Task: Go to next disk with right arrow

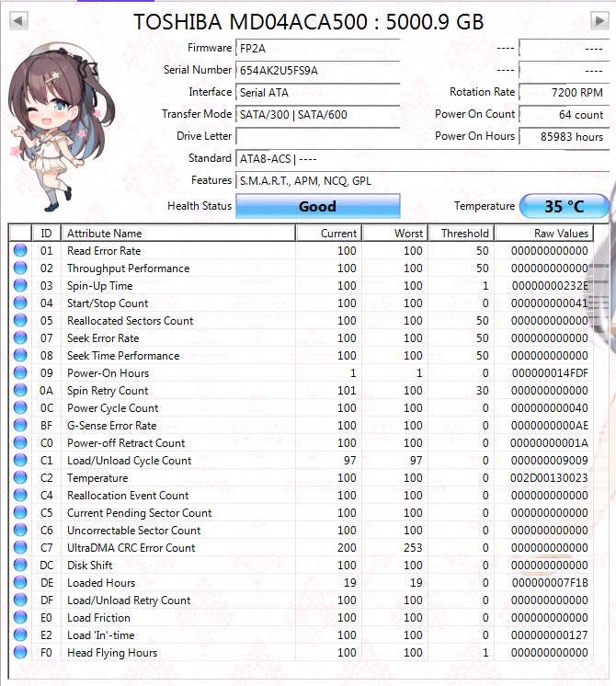Action: pos(599,20)
